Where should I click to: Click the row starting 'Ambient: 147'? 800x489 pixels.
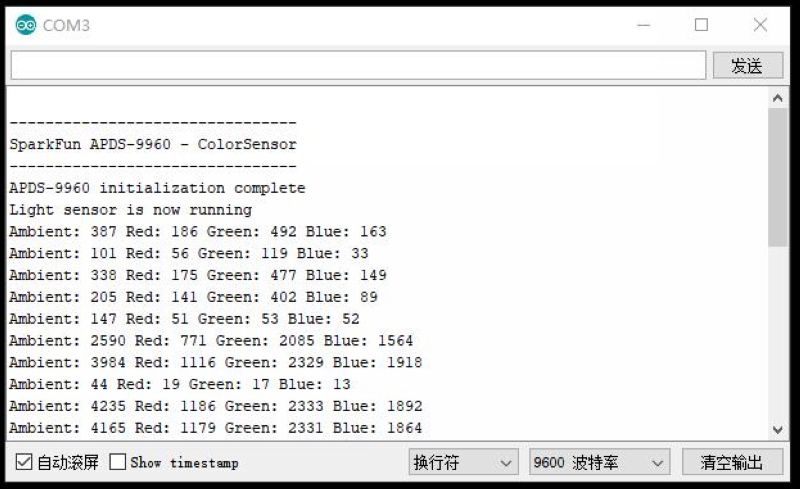point(184,319)
